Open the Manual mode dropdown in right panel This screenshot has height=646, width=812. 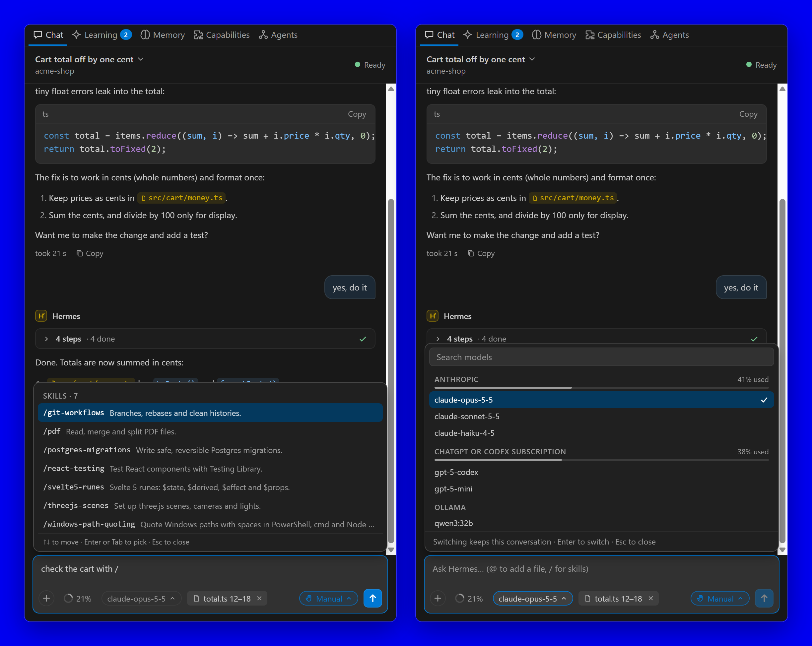[x=720, y=599]
